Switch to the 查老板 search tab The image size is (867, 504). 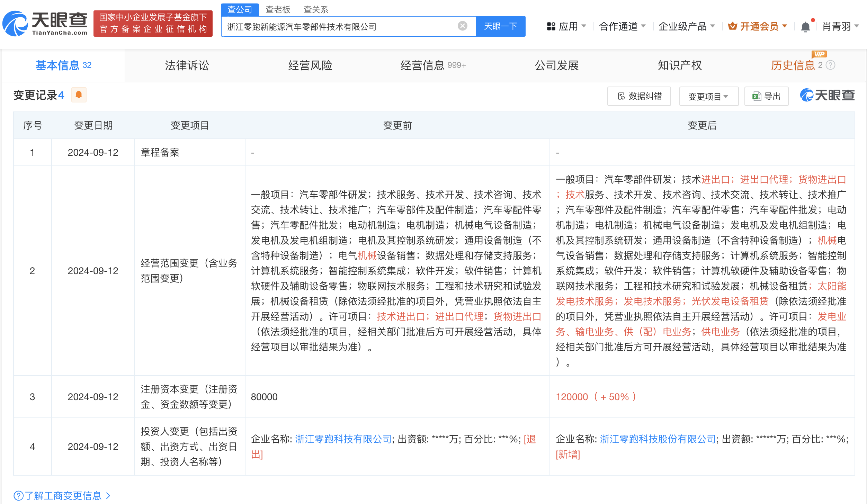coord(278,9)
